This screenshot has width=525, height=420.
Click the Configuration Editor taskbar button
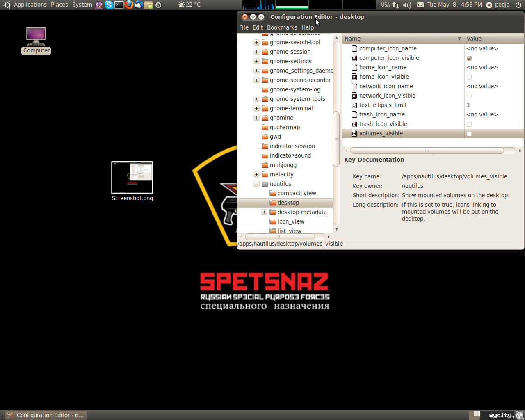coord(46,415)
